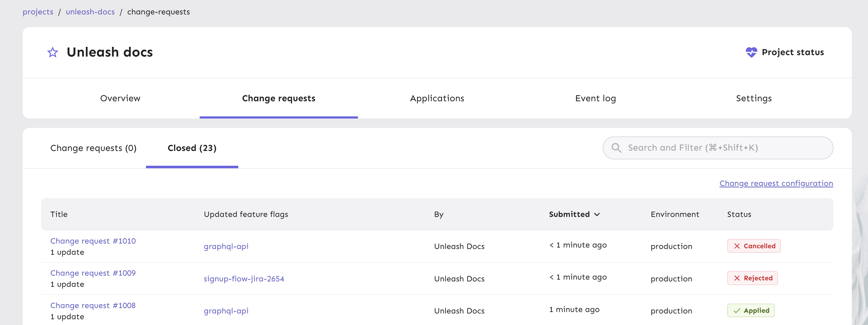This screenshot has height=325, width=868.
Task: Open Change request #1009
Action: 93,273
